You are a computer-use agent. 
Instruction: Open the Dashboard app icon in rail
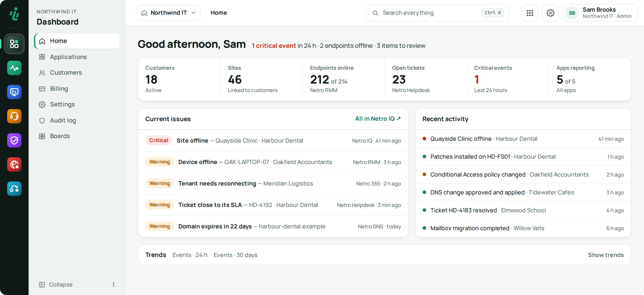coord(14,44)
